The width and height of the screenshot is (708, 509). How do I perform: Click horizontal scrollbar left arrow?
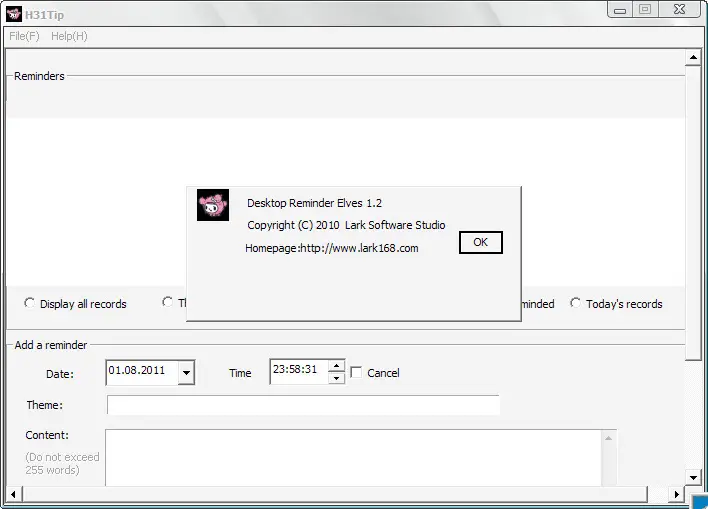pyautogui.click(x=13, y=494)
